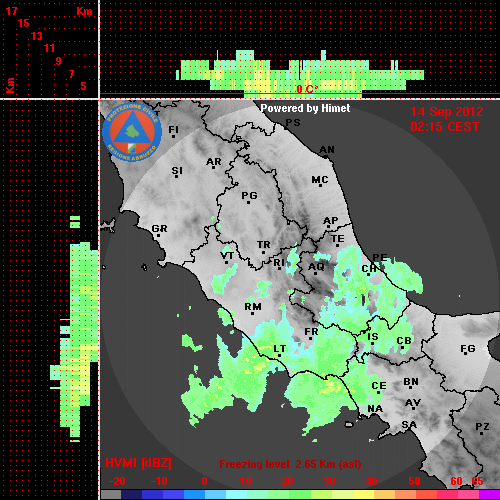Click the yellow 40 dBZ color swatch
Image resolution: width=500 pixels, height=500 pixels.
coord(363,494)
